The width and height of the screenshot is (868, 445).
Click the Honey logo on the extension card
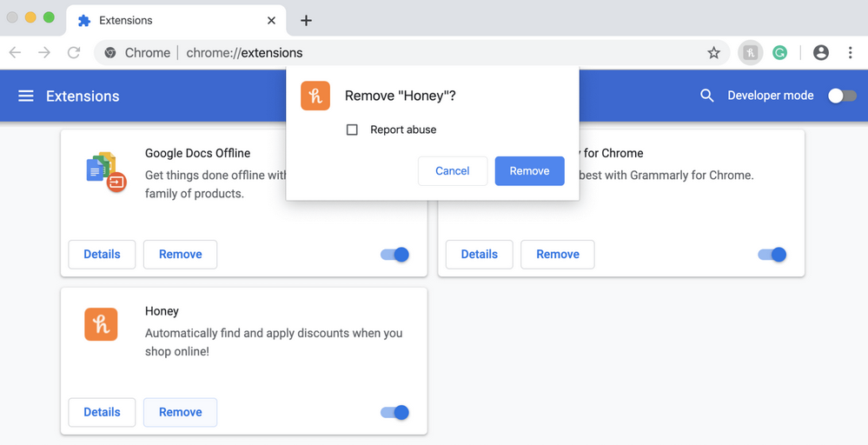[101, 324]
